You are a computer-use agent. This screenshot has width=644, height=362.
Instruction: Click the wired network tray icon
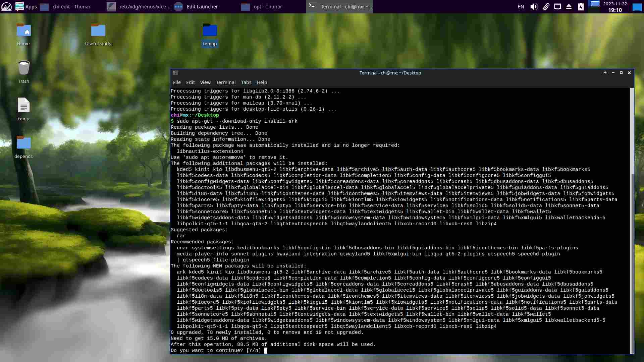(x=557, y=7)
